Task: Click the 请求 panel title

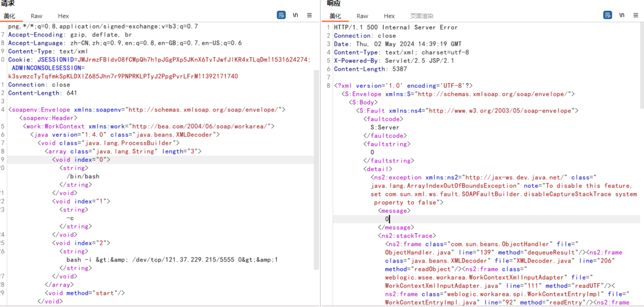Action: tap(8, 4)
